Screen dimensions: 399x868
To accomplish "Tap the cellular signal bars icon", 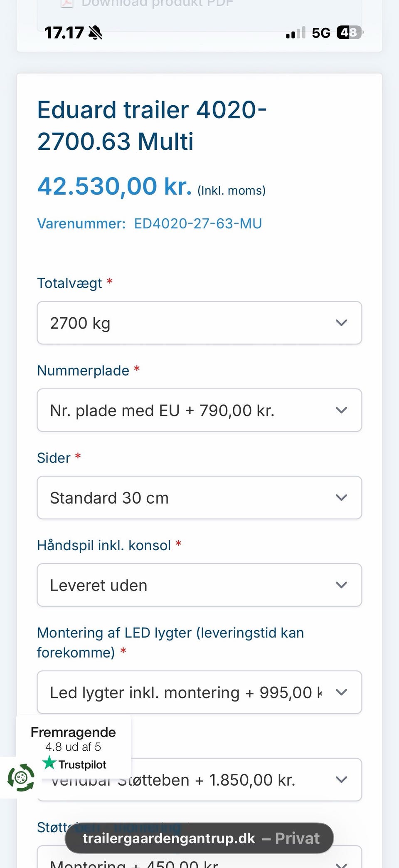I will coord(296,33).
